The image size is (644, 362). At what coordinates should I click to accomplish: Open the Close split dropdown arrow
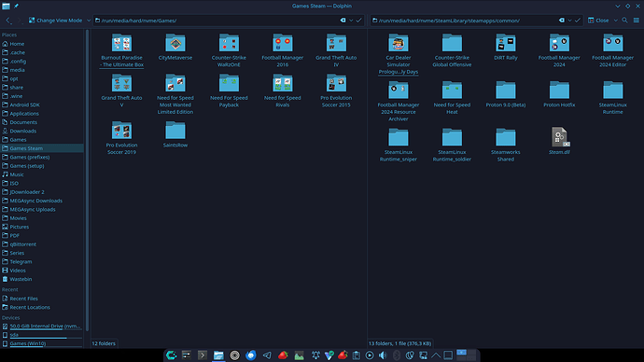(x=615, y=21)
